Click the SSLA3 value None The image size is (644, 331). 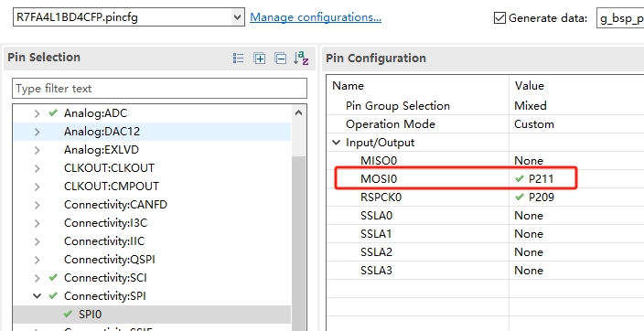(x=529, y=271)
